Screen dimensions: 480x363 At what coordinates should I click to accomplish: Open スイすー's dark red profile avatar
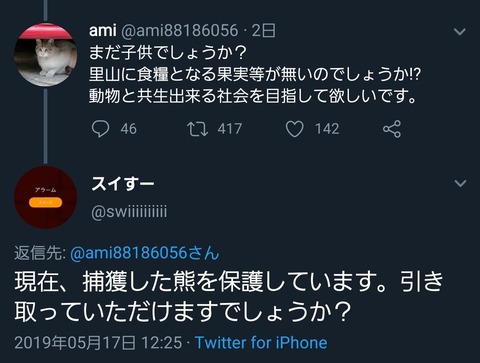[45, 197]
